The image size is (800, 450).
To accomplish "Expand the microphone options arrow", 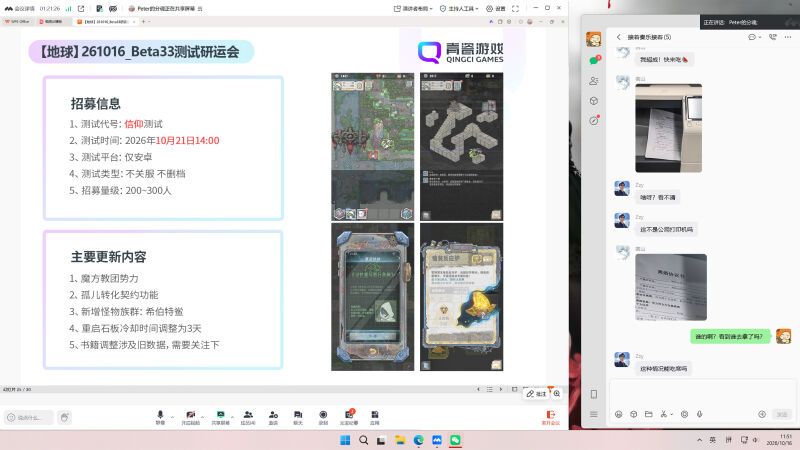I will tap(172, 416).
